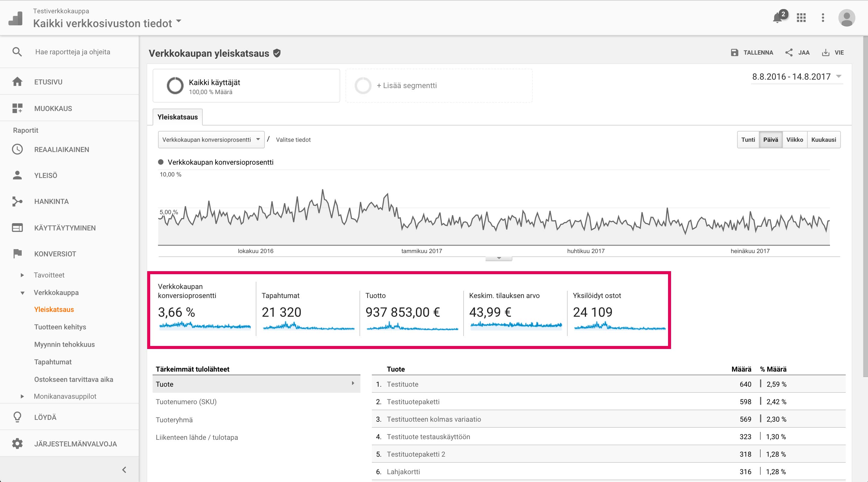Switch chart granularity to Viikko
The height and width of the screenshot is (482, 868).
coord(794,140)
